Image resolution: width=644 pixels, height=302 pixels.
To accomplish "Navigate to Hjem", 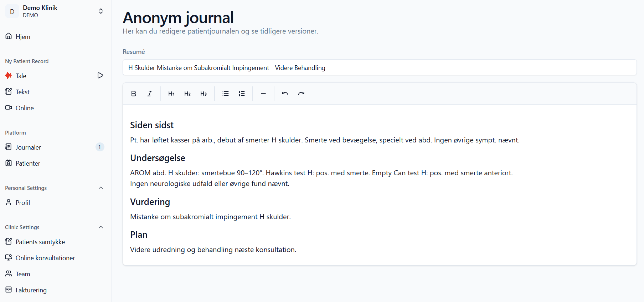I will (23, 36).
